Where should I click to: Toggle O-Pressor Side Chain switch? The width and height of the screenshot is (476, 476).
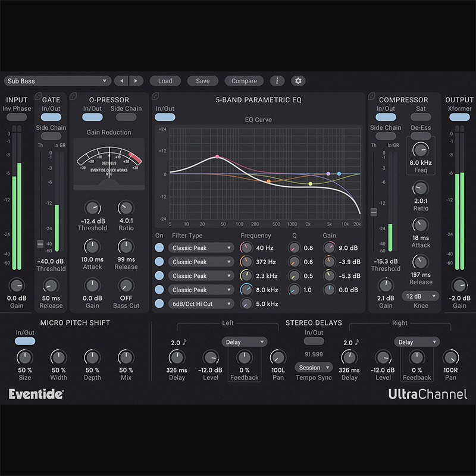126,117
